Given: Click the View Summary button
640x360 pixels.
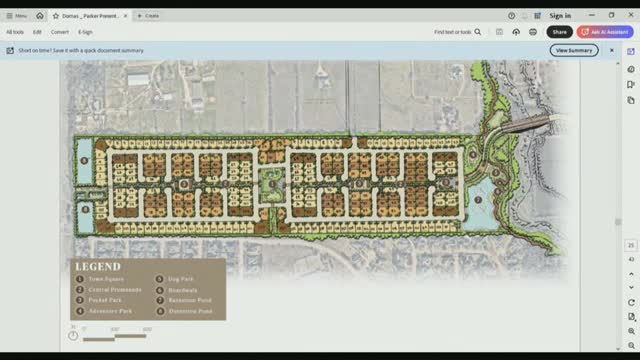Looking at the screenshot, I should point(574,50).
